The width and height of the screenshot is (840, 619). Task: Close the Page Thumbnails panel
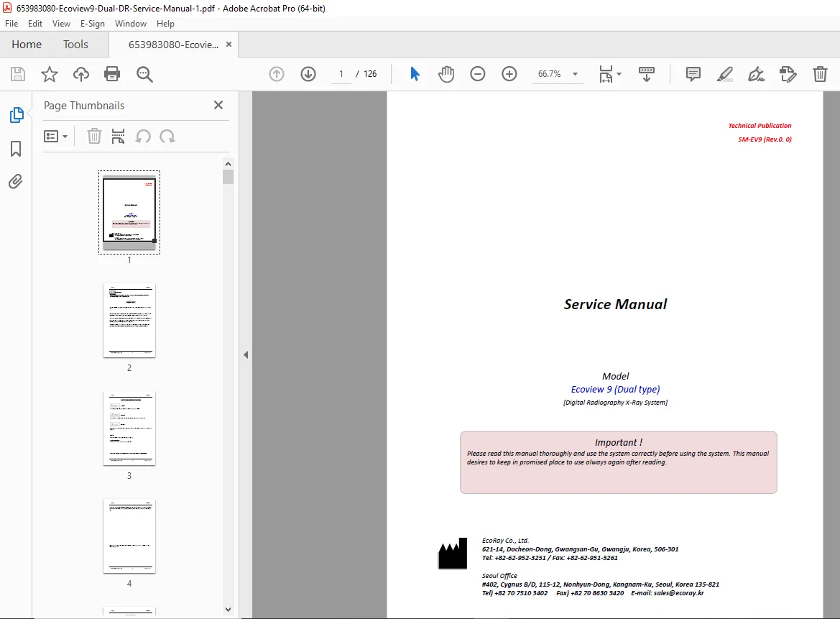click(x=218, y=105)
